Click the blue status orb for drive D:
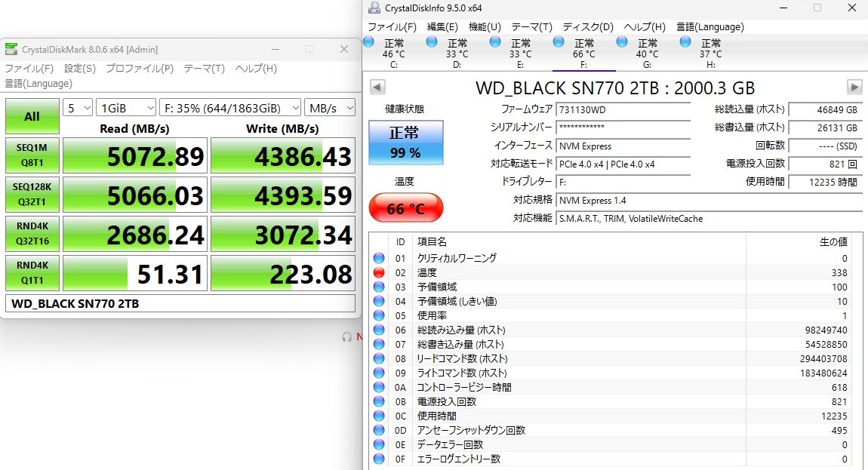Viewport: 868px width, 470px height. click(432, 42)
